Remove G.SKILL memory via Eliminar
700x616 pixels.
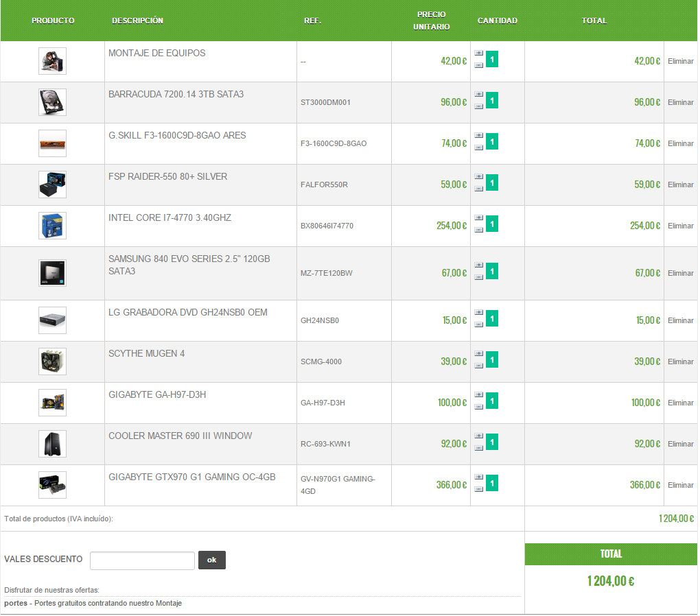(680, 143)
